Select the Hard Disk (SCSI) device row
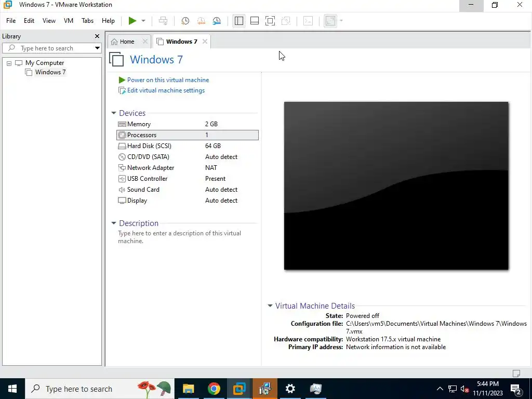532x399 pixels. (187, 146)
